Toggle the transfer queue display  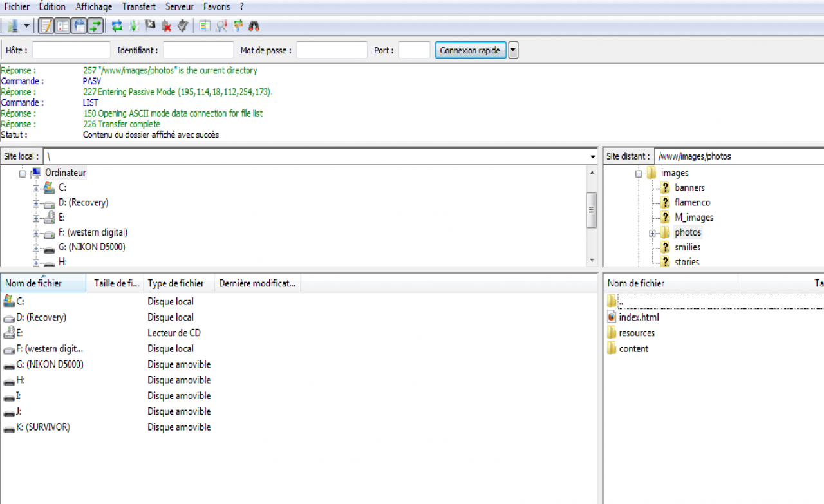(x=95, y=26)
